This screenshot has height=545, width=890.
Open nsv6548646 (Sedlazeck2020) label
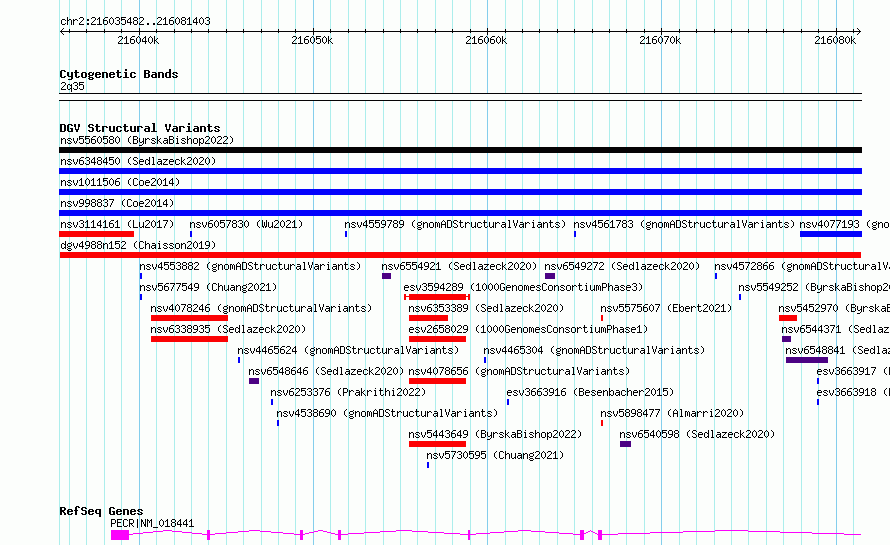(326, 371)
